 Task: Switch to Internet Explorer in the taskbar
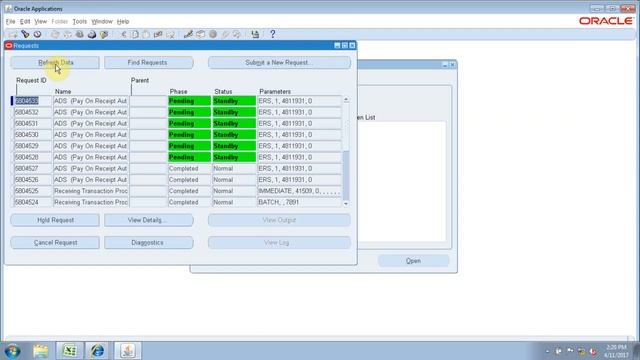pos(97,351)
